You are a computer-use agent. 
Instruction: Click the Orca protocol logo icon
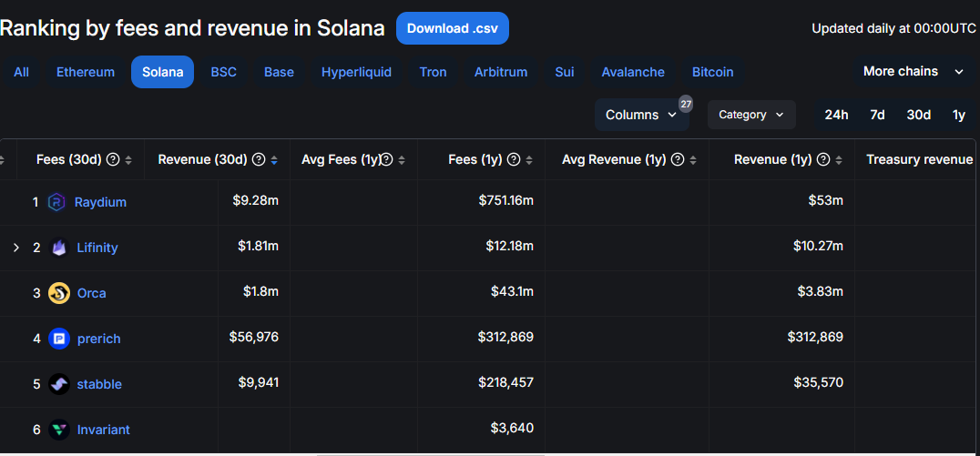pyautogui.click(x=59, y=293)
